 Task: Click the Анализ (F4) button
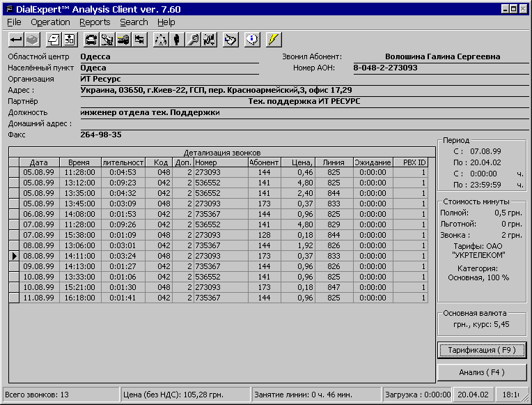point(482,372)
